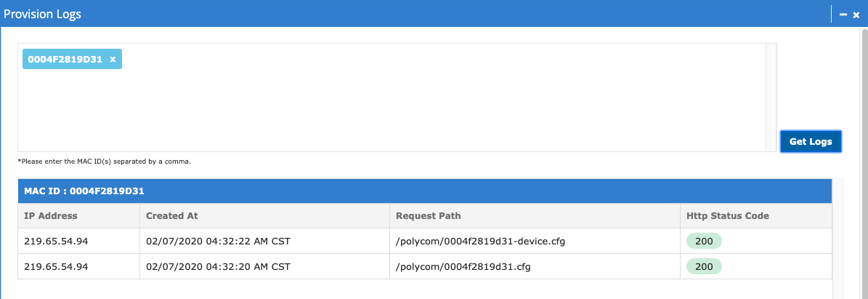868x299 pixels.
Task: Select the IP address in the device.cfg row
Action: [56, 242]
